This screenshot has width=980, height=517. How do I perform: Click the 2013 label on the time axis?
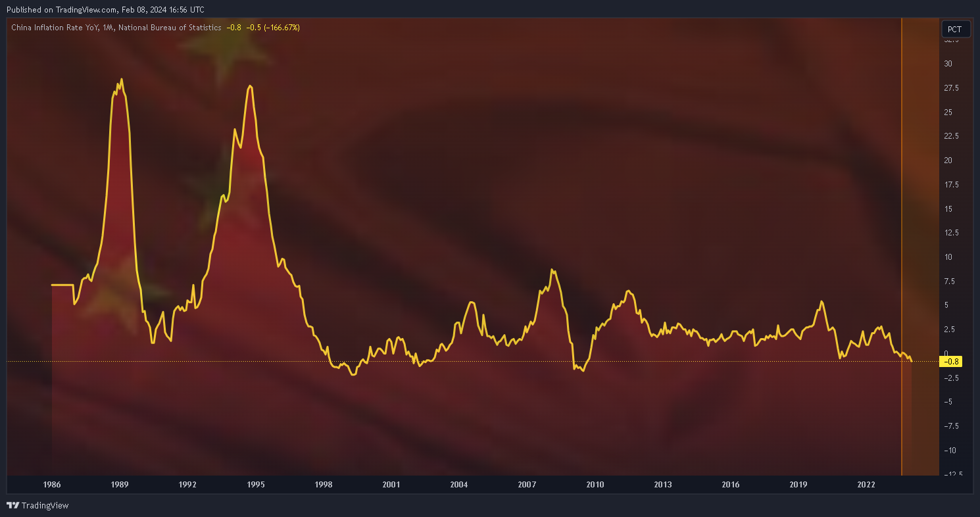663,485
